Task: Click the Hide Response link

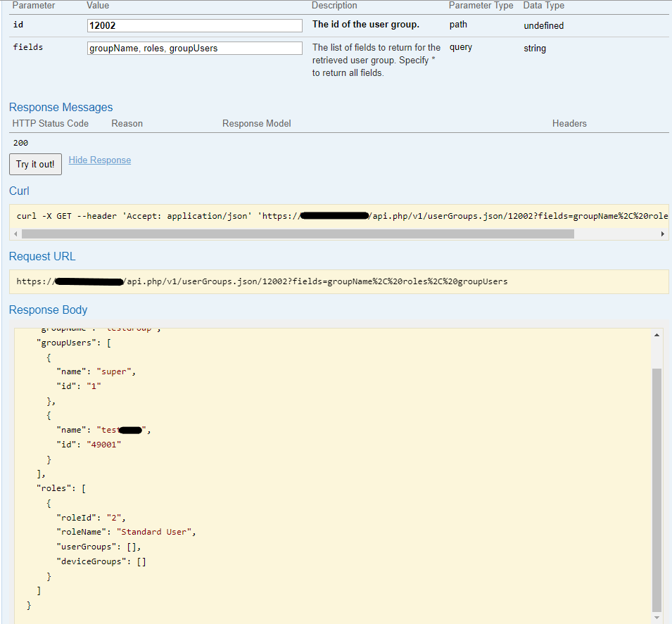Action: pos(100,160)
